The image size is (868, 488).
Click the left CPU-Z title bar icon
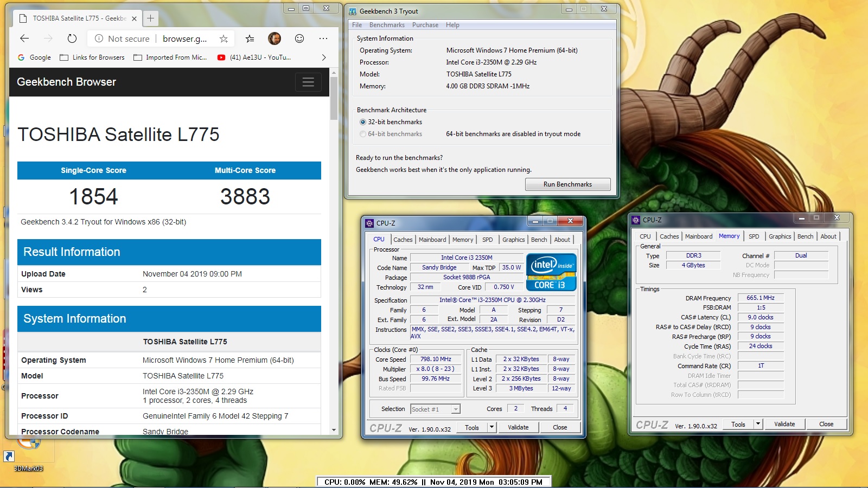369,223
